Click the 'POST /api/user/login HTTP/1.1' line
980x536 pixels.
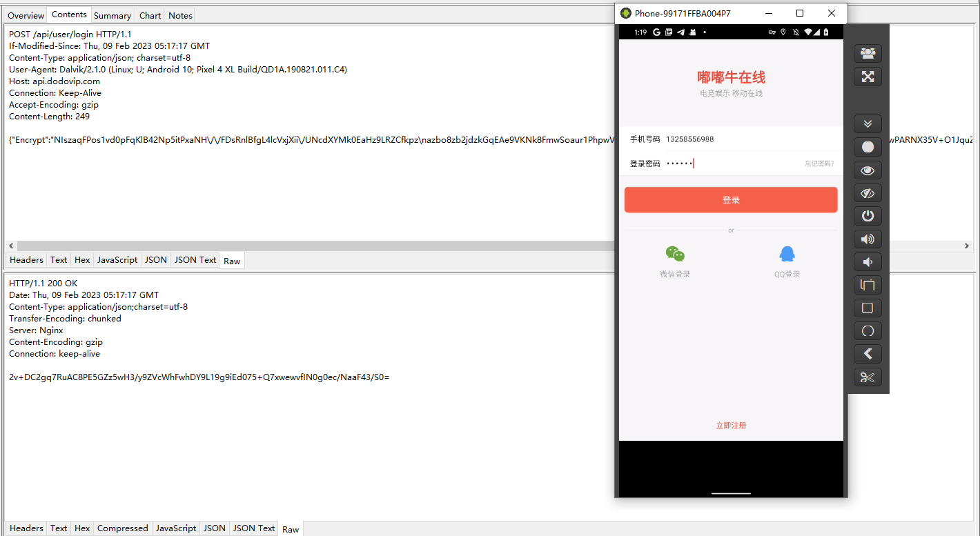click(x=70, y=34)
